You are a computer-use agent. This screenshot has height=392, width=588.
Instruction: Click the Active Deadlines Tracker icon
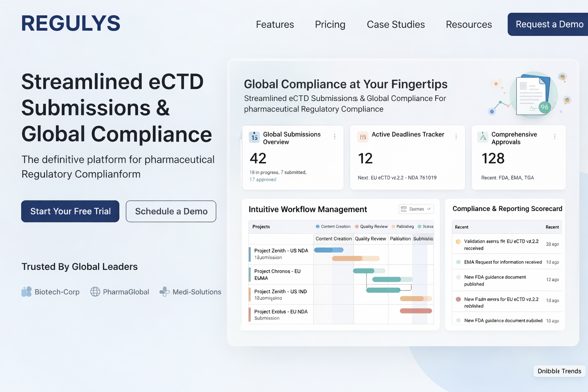[363, 137]
